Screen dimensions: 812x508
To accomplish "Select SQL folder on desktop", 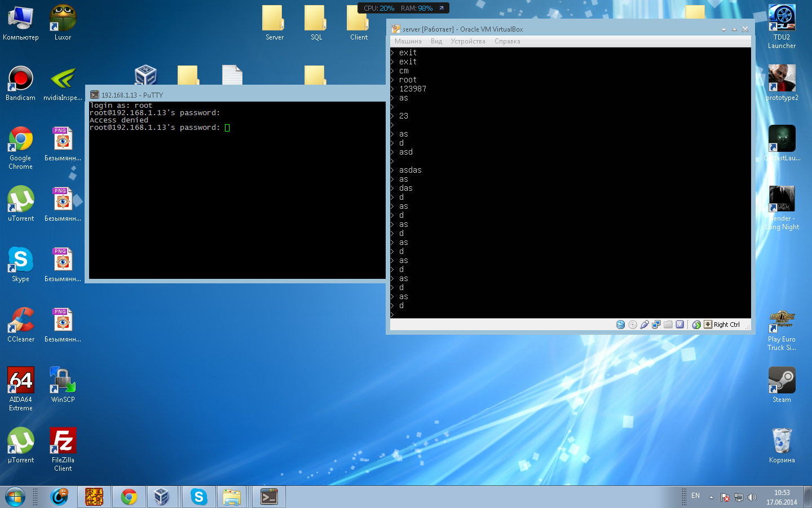I will 316,23.
